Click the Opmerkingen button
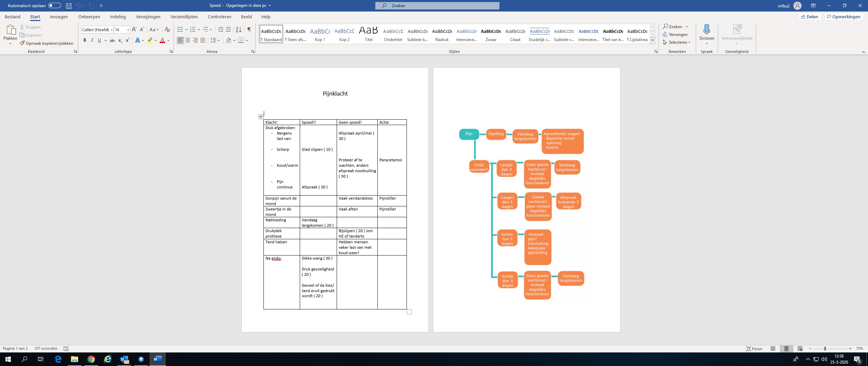868x366 pixels. 844,17
